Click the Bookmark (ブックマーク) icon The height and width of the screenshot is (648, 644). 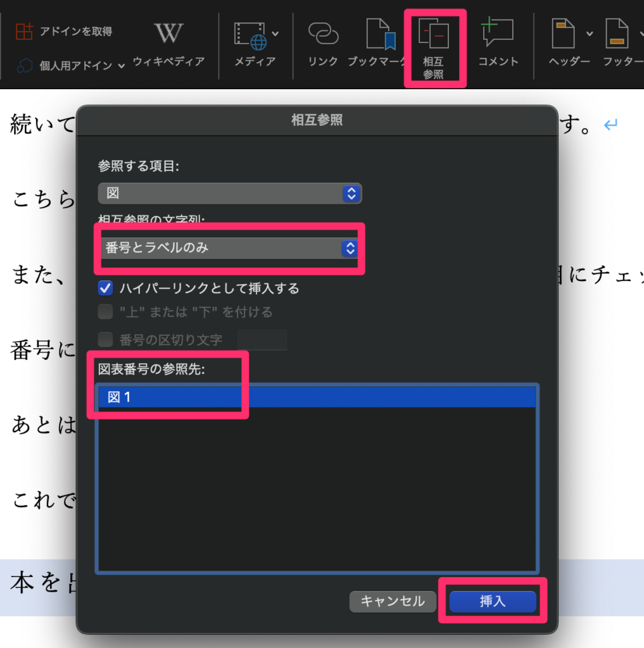click(381, 34)
